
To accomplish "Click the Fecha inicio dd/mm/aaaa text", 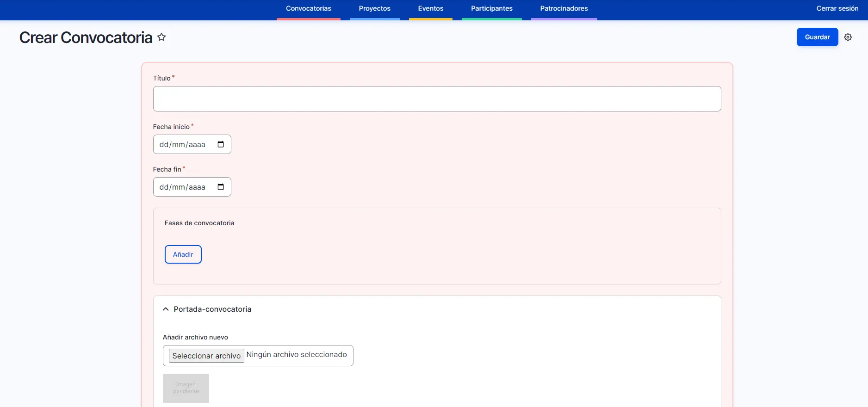I will click(x=182, y=145).
